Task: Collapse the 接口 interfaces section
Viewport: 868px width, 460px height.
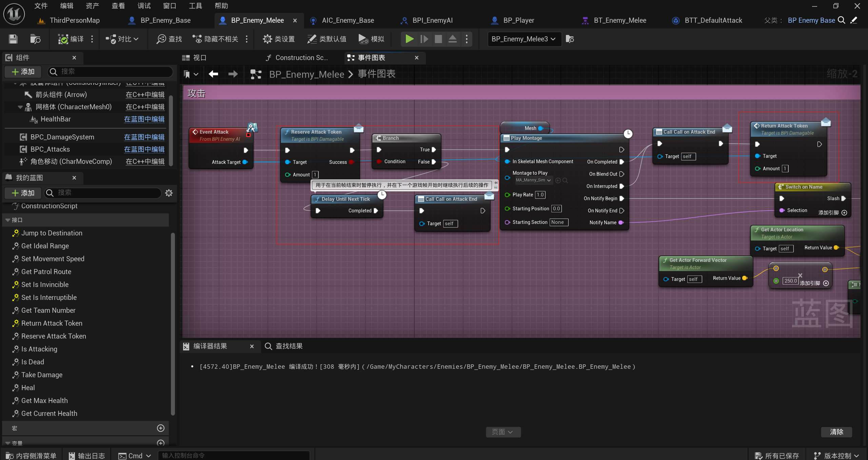Action: pos(8,220)
